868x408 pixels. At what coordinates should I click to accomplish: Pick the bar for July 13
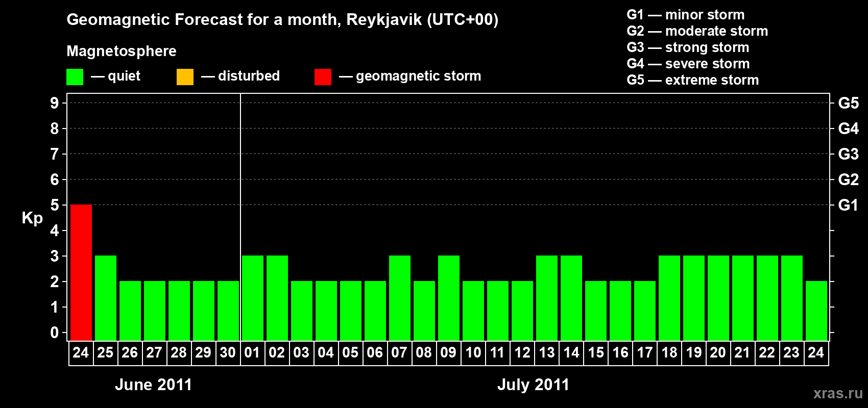547,298
